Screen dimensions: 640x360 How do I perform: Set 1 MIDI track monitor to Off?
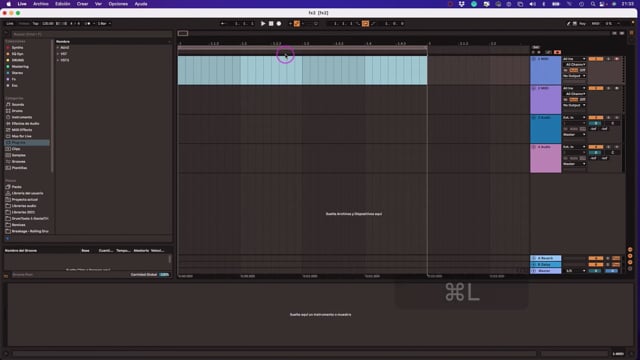click(x=583, y=70)
